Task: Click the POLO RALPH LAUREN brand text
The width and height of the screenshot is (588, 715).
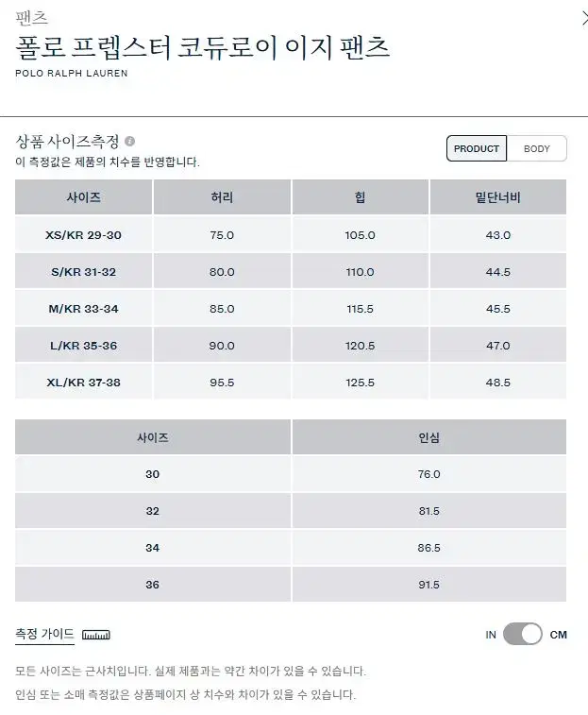Action: click(x=72, y=73)
